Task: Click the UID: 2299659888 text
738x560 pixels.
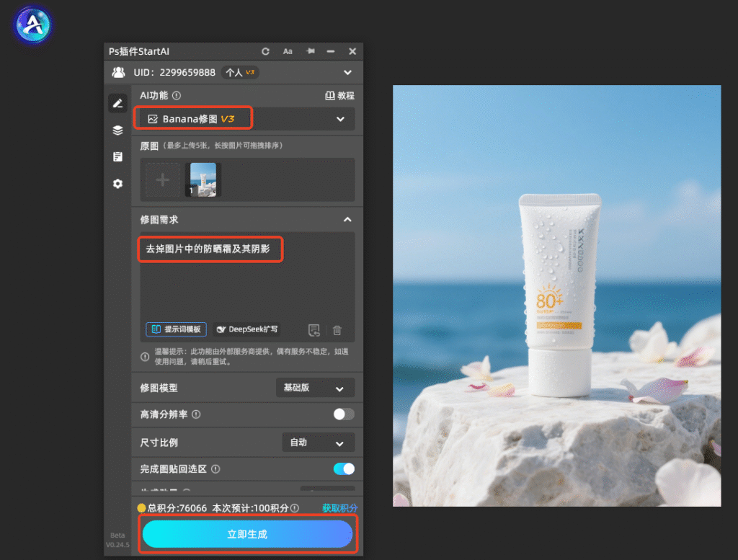Action: point(174,73)
